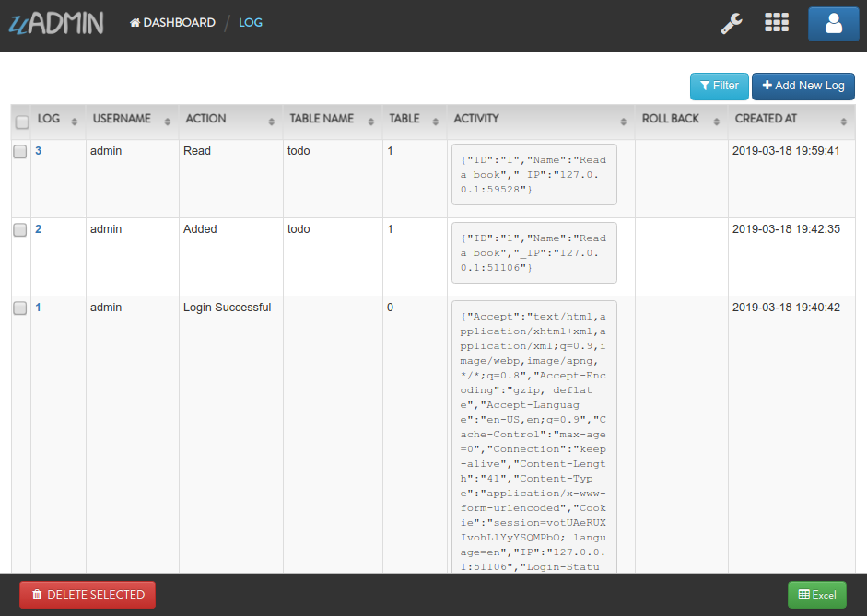867x616 pixels.
Task: Sort by LOG column arrows
Action: point(74,122)
